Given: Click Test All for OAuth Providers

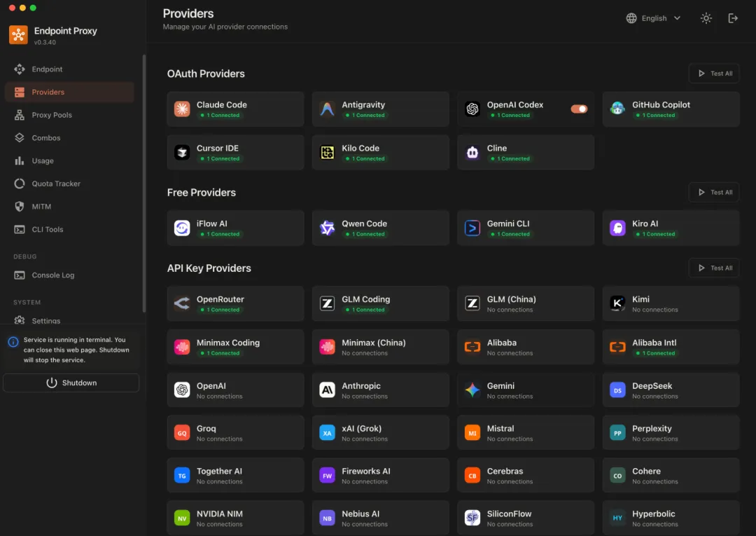Looking at the screenshot, I should tap(714, 74).
